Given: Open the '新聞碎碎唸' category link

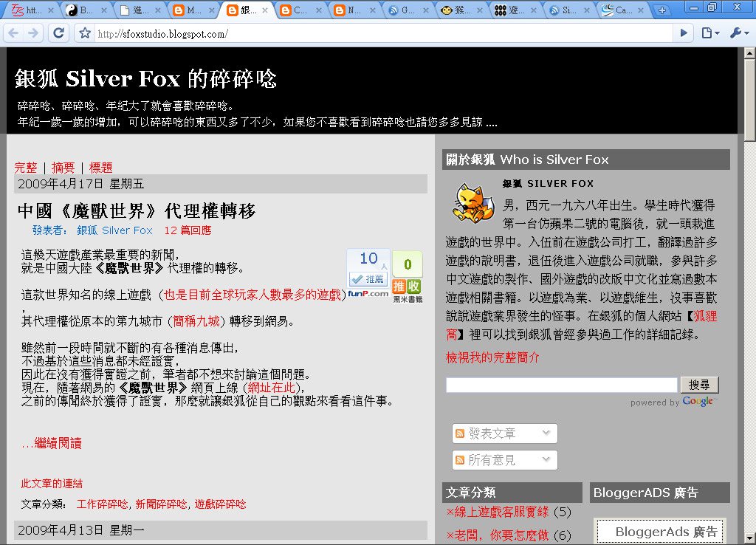Looking at the screenshot, I should pos(161,504).
